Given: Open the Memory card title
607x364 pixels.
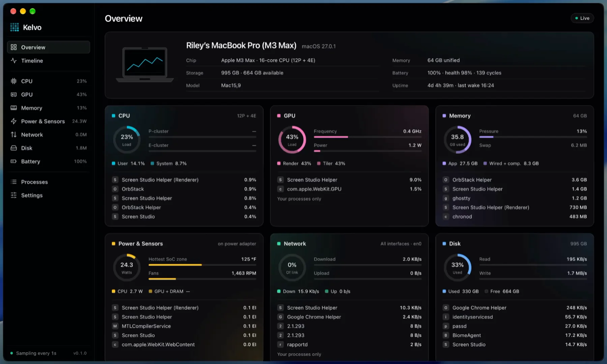Looking at the screenshot, I should click(x=460, y=116).
